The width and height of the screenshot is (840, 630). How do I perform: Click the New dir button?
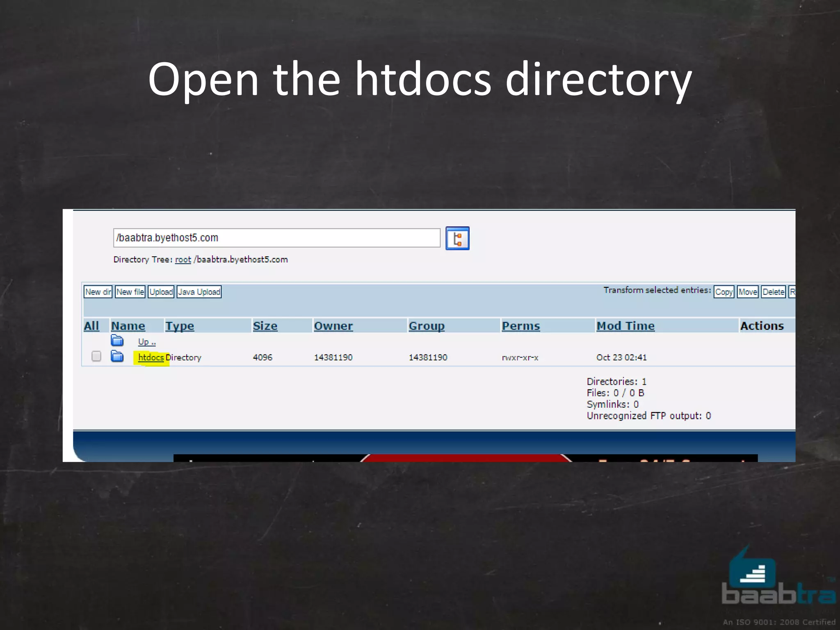98,292
